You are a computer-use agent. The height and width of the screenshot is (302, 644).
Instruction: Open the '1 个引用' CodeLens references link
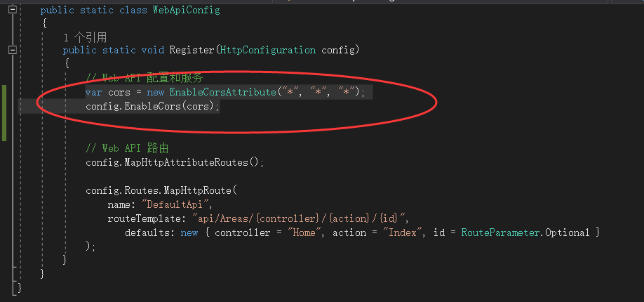click(84, 37)
